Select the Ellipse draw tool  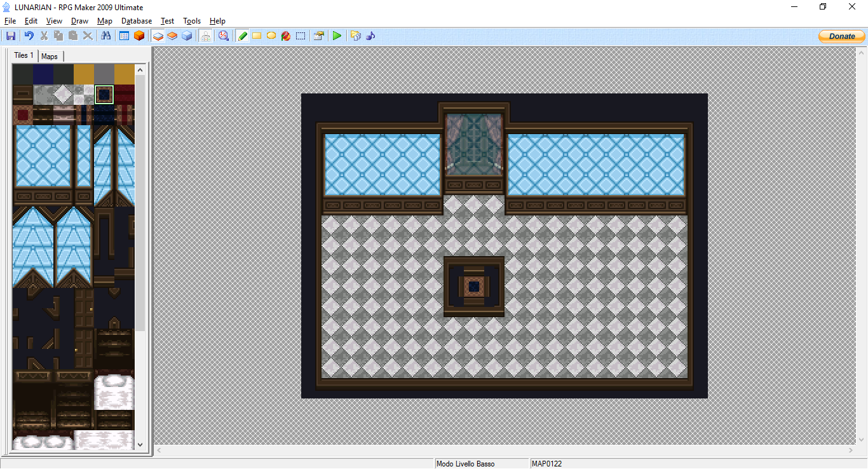(271, 36)
